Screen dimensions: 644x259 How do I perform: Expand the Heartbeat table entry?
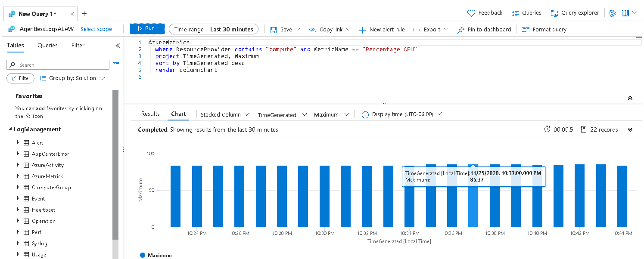pyautogui.click(x=18, y=210)
